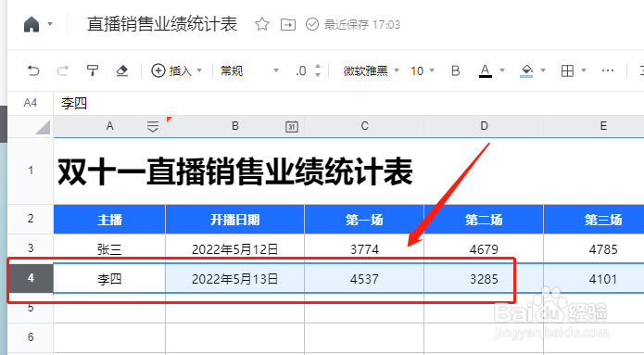
Task: Expand the borders dropdown arrow
Action: [584, 70]
